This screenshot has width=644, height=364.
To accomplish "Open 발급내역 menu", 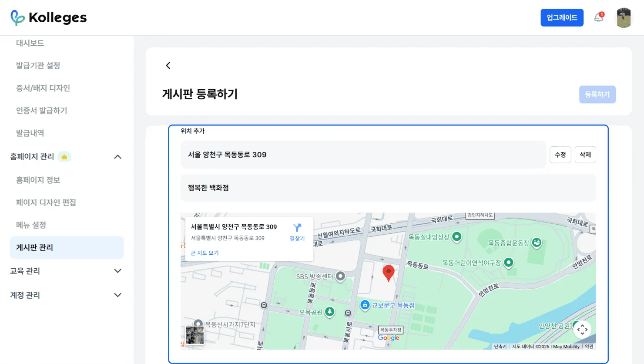I will coord(30,133).
